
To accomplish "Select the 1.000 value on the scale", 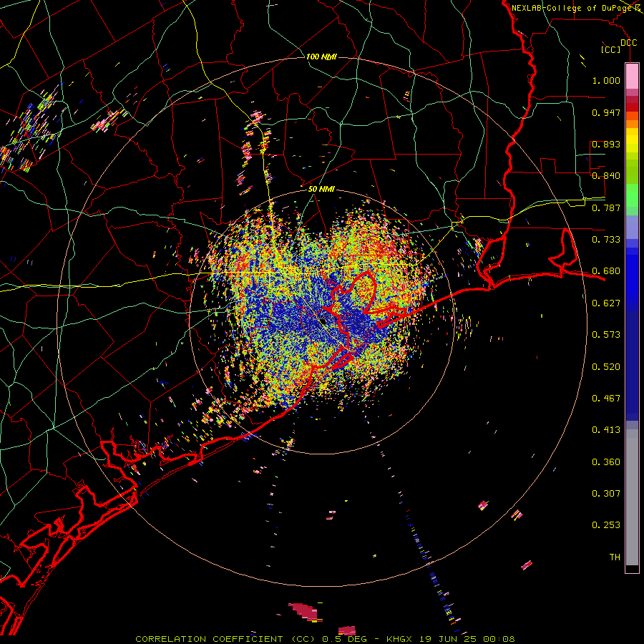I will click(606, 80).
